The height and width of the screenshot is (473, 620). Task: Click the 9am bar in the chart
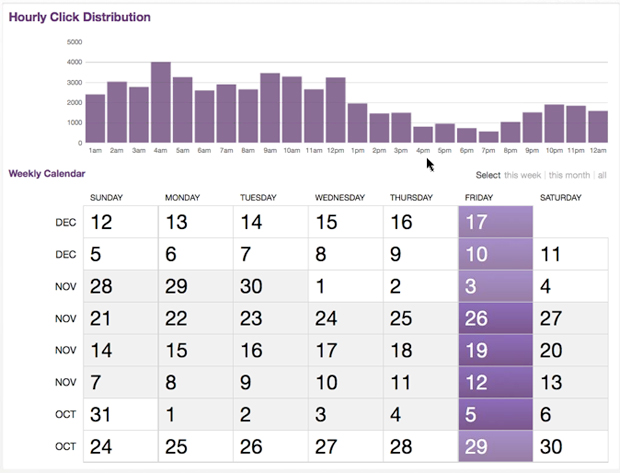point(270,108)
